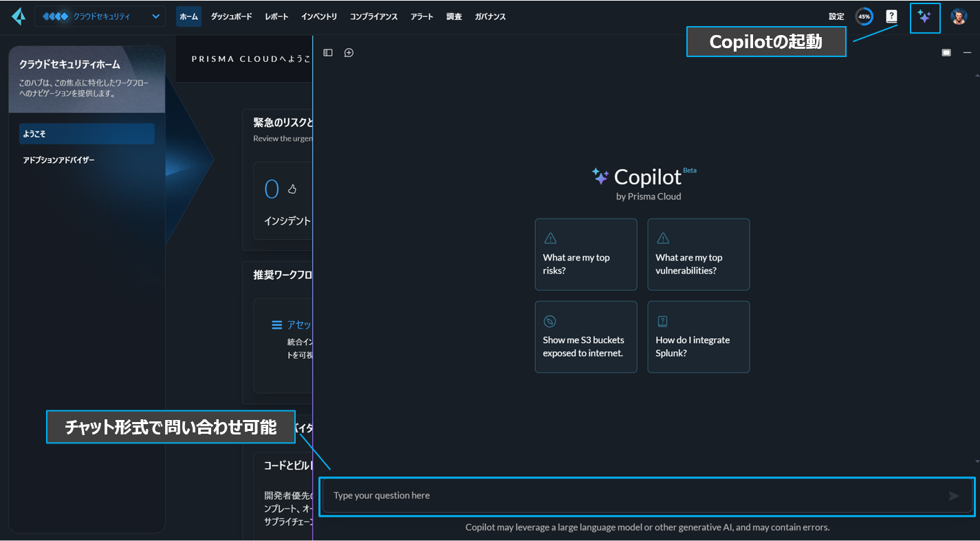Viewport: 980px width, 541px height.
Task: Expand the Copilot panel to full size
Action: coord(946,53)
